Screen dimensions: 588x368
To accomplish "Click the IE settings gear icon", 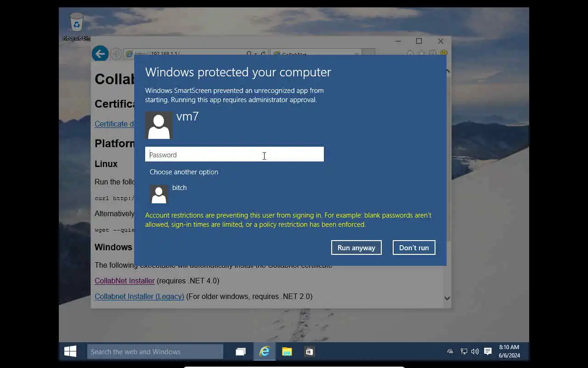I will (432, 53).
